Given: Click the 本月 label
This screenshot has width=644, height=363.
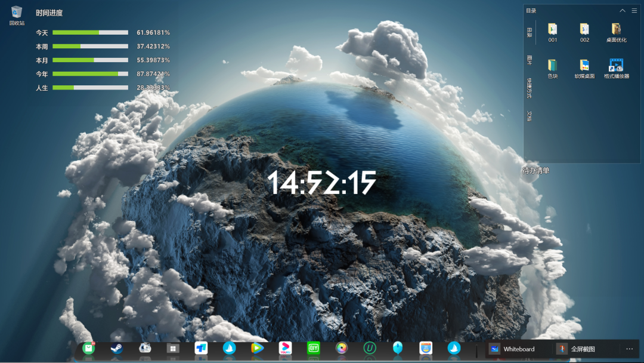Looking at the screenshot, I should point(42,60).
